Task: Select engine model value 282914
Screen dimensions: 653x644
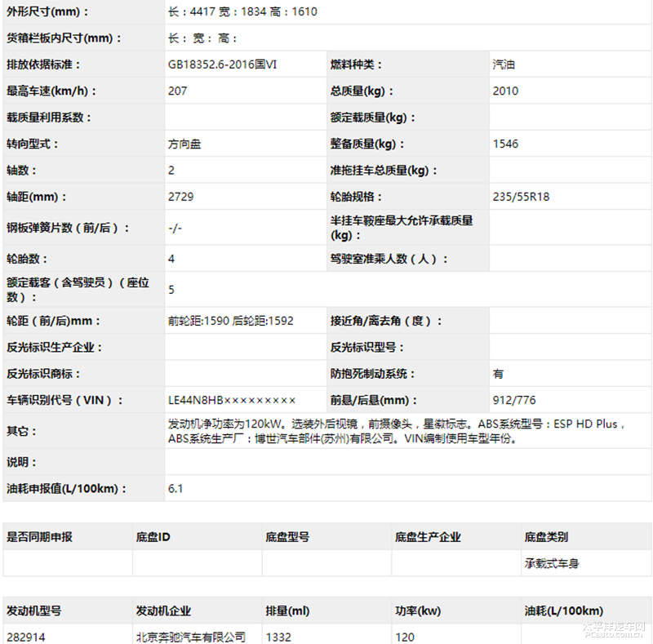Action: point(26,637)
